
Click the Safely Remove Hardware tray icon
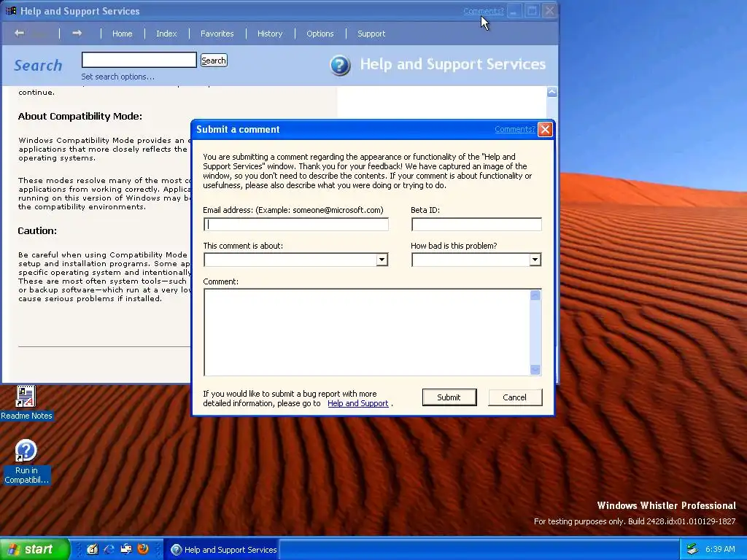coord(693,549)
